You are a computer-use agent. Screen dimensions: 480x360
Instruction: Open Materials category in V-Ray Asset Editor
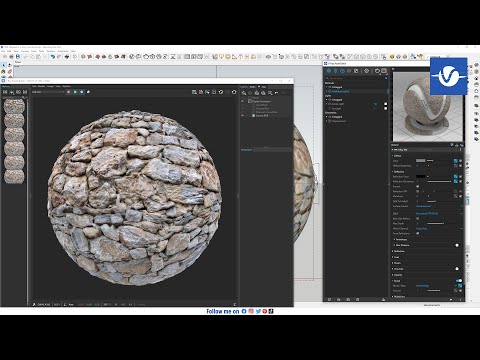(x=329, y=71)
